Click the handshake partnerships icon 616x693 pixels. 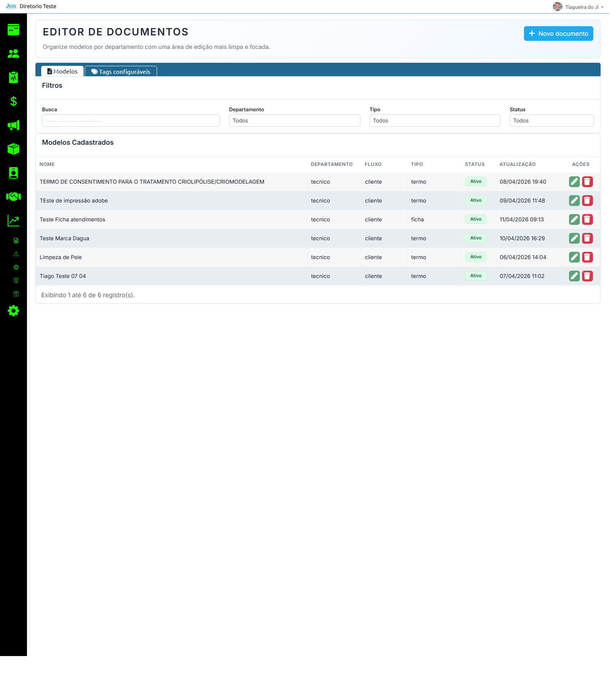tap(13, 196)
